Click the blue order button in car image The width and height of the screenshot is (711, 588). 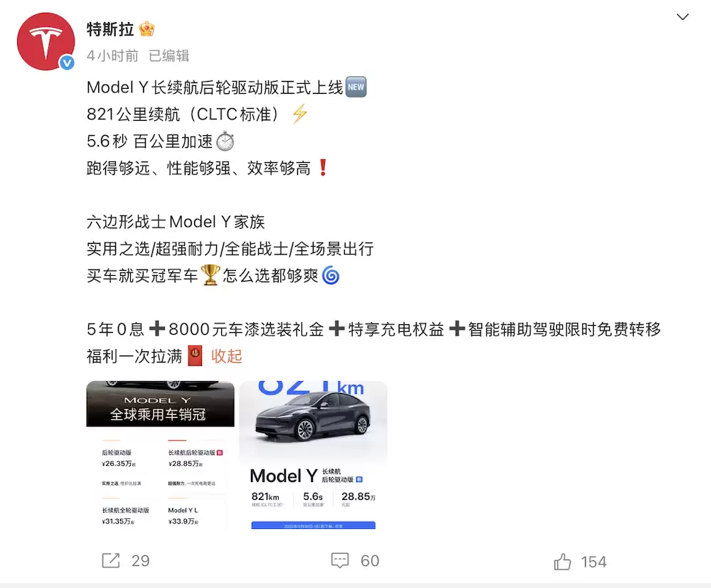(x=314, y=525)
